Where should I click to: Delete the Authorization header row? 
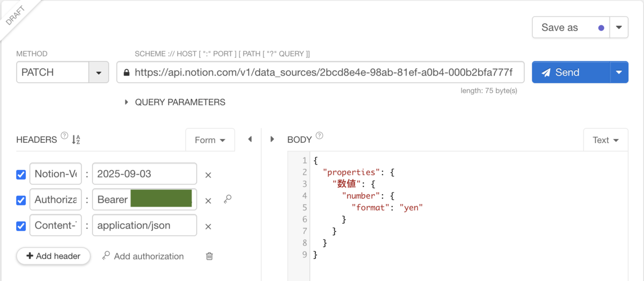click(208, 201)
